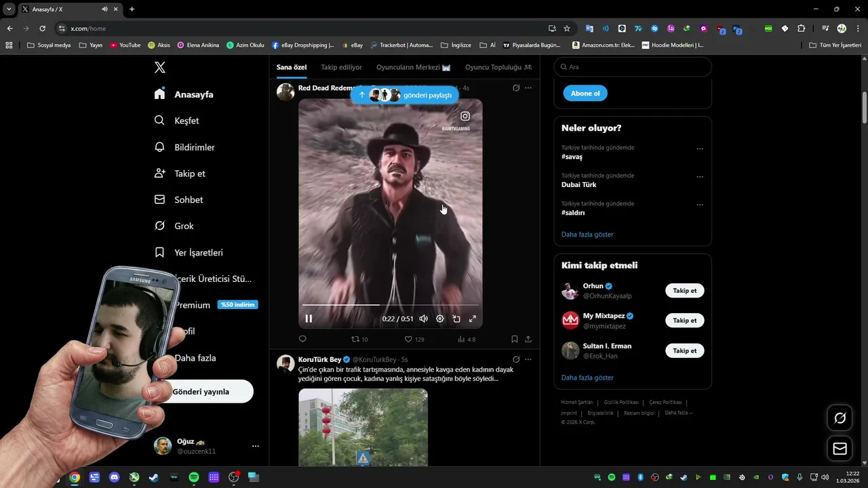This screenshot has height=488, width=868.
Task: Open a new browser tab
Action: coord(132,9)
